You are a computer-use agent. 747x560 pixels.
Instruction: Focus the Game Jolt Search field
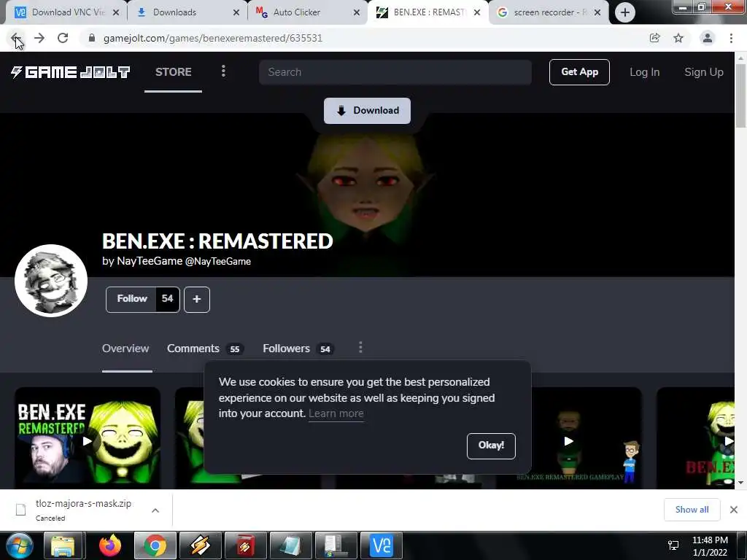pos(395,72)
